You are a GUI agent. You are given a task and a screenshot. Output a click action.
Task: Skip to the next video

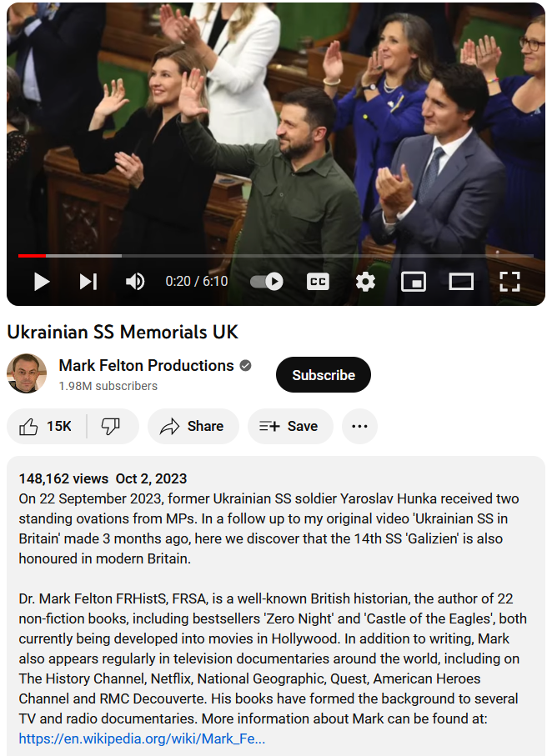pos(88,282)
